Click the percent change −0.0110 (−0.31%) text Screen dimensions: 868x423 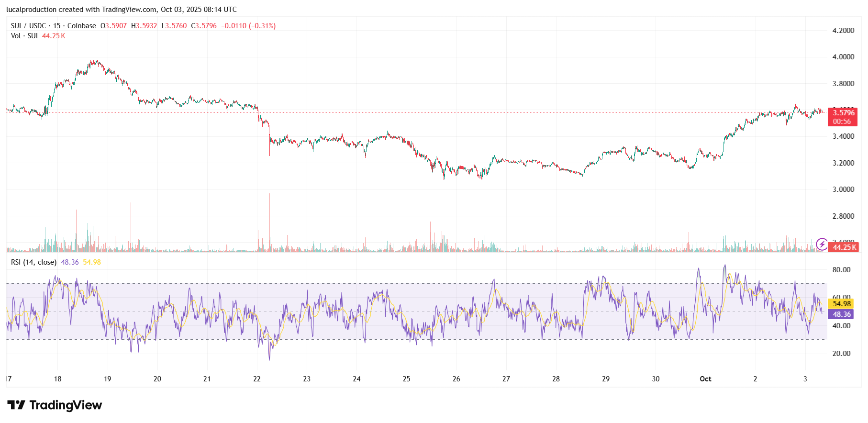(248, 26)
